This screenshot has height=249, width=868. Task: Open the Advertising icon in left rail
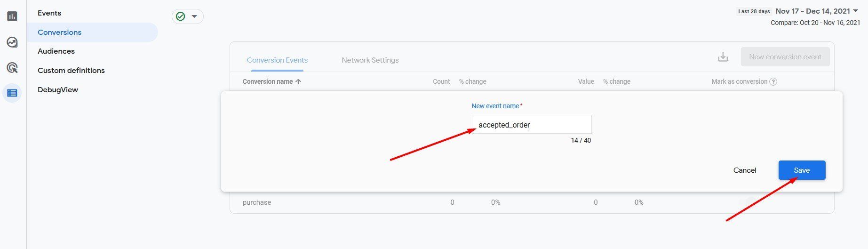pyautogui.click(x=12, y=68)
